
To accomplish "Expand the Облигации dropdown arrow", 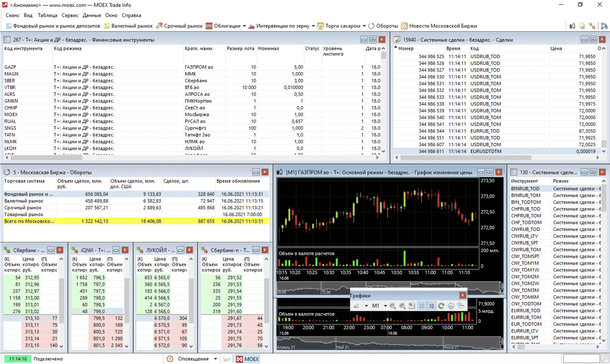I will [245, 26].
